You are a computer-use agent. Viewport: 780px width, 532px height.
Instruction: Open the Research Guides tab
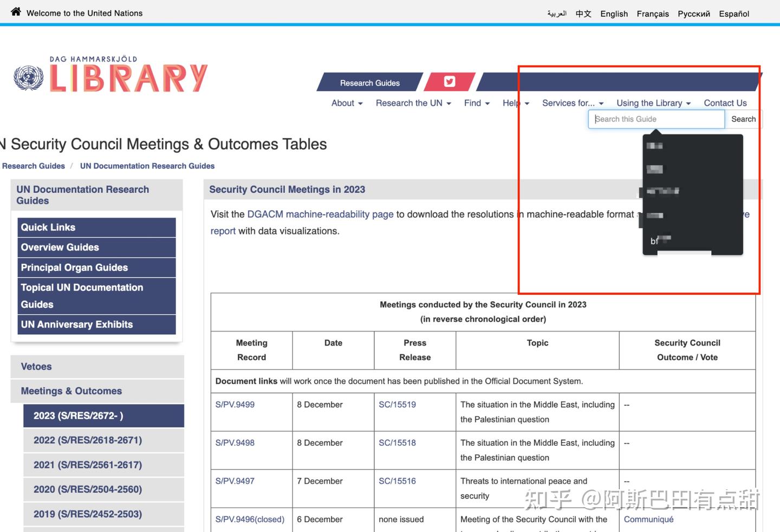(370, 82)
